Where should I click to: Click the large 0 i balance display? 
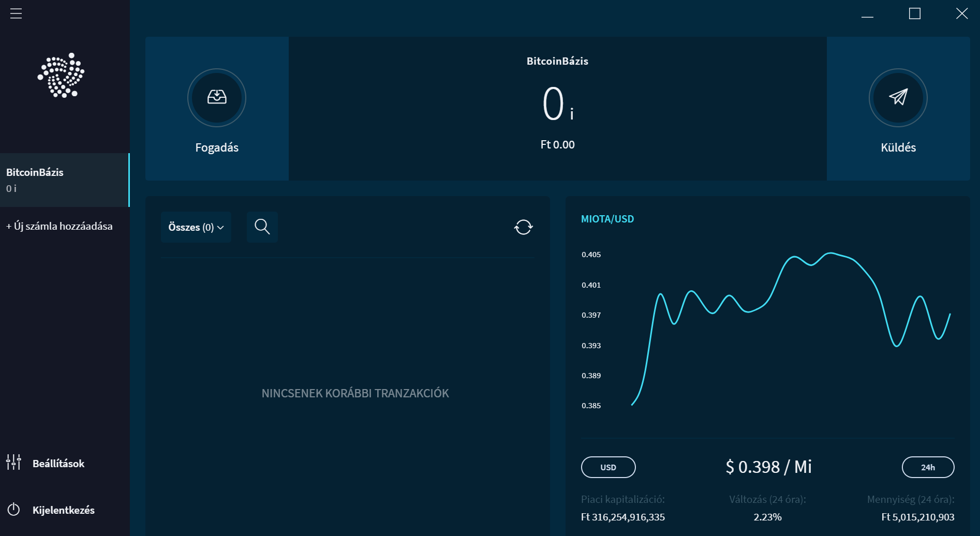pos(558,105)
